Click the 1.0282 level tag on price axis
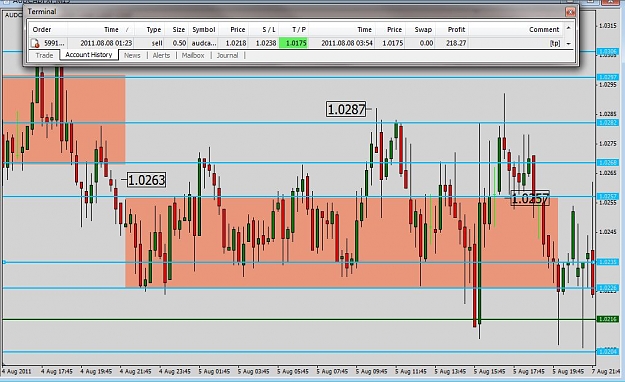 pos(607,123)
